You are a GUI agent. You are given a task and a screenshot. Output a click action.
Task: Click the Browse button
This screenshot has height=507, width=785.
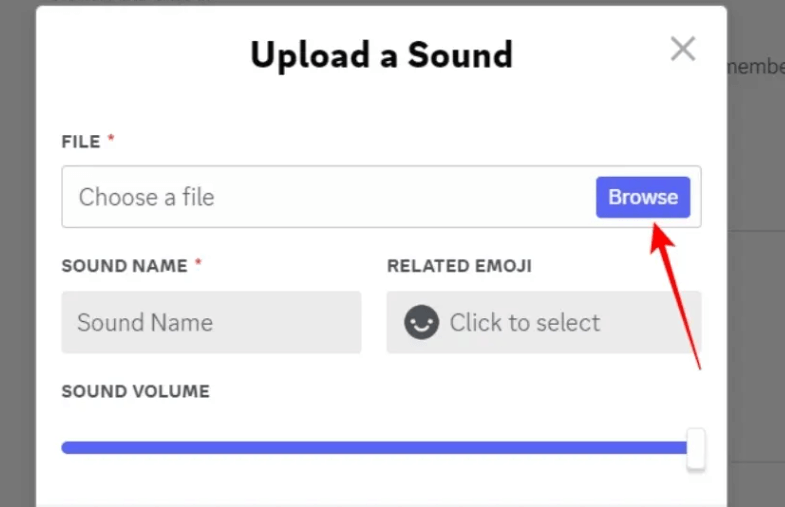[643, 197]
